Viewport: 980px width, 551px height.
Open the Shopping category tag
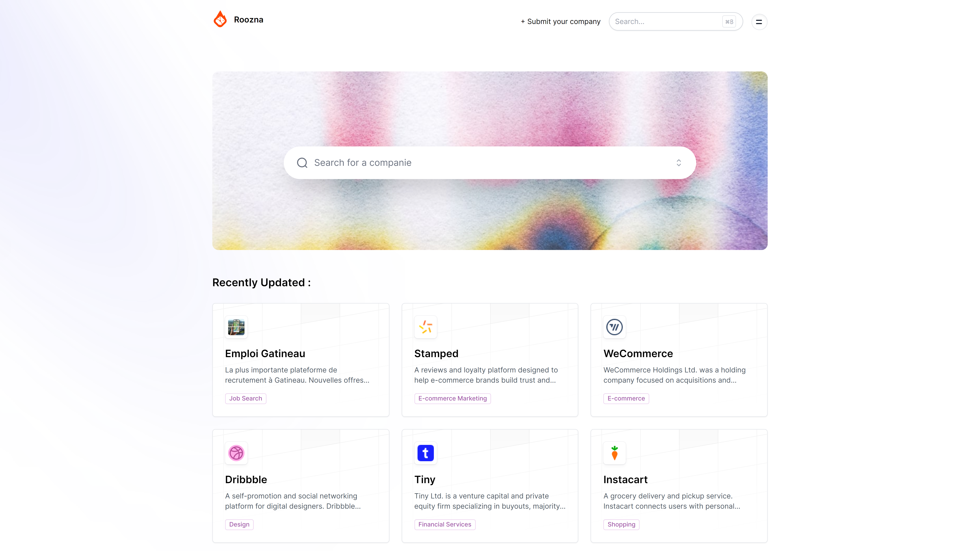point(621,524)
